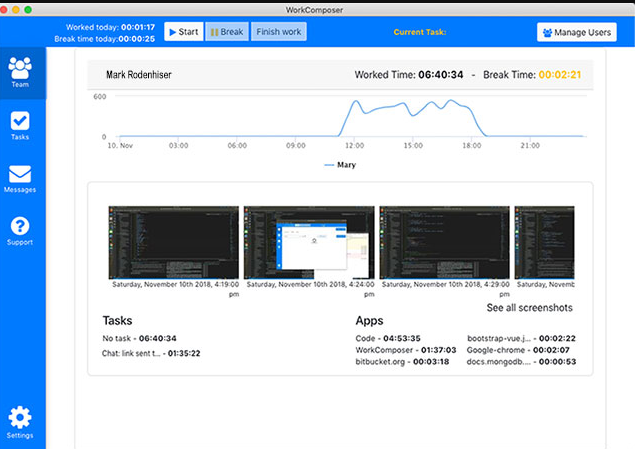Screen dimensions: 635x449
Task: Click See all screenshots link
Action: [x=529, y=308]
